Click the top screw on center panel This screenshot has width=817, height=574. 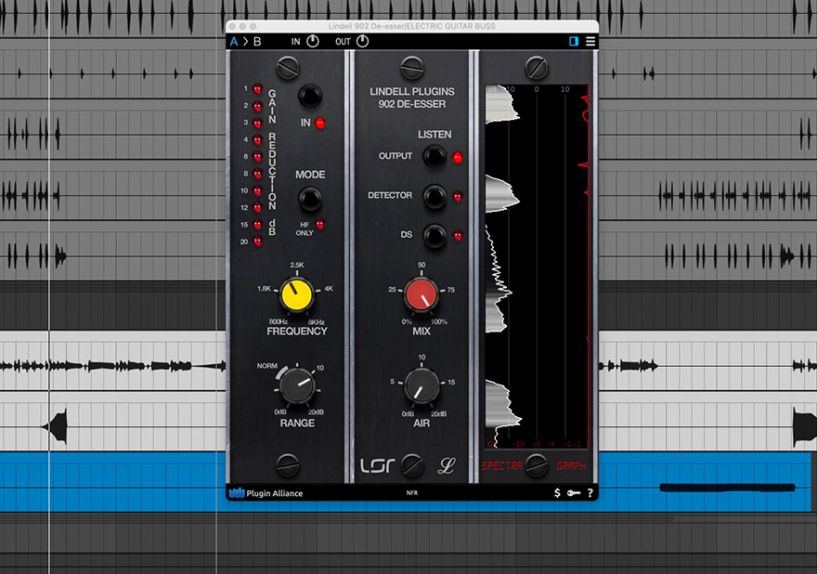coord(412,68)
